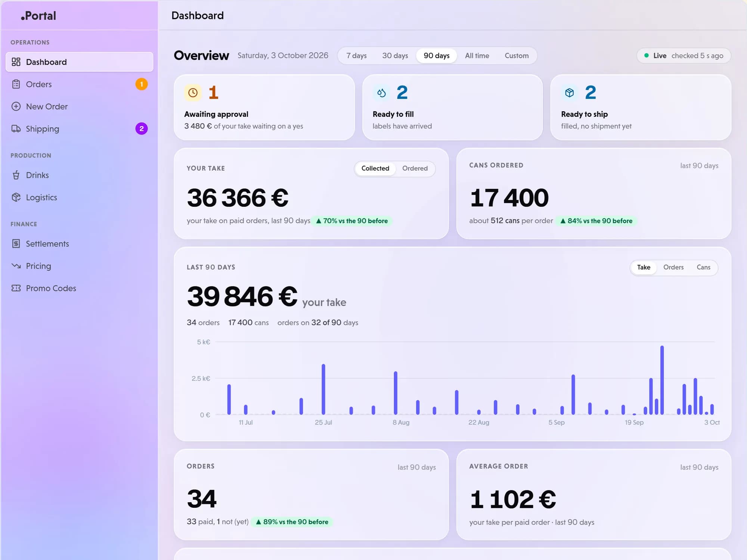Open Settlements in the Finance section
Image resolution: width=747 pixels, height=560 pixels.
pyautogui.click(x=80, y=244)
